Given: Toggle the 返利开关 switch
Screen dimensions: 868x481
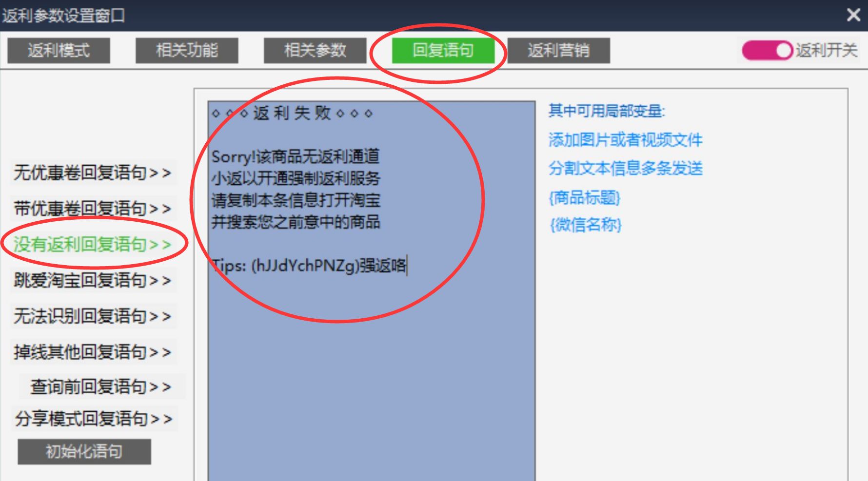Looking at the screenshot, I should point(767,50).
